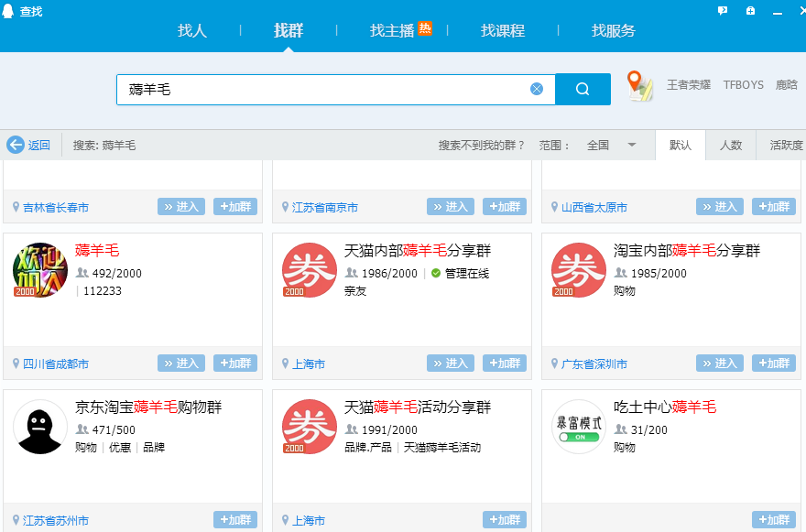
Task: Click 加群 on the 山西省太原市 card
Action: point(774,207)
